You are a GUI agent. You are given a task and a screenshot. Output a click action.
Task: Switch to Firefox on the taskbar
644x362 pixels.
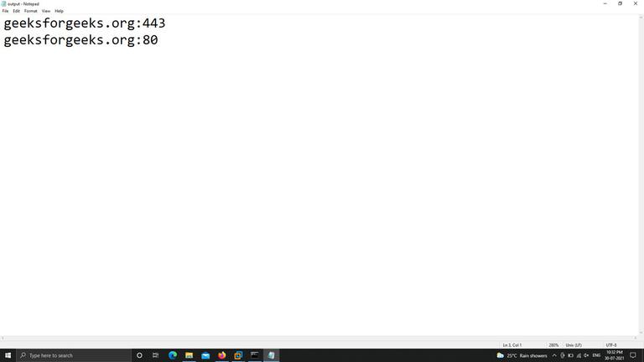[x=221, y=355]
